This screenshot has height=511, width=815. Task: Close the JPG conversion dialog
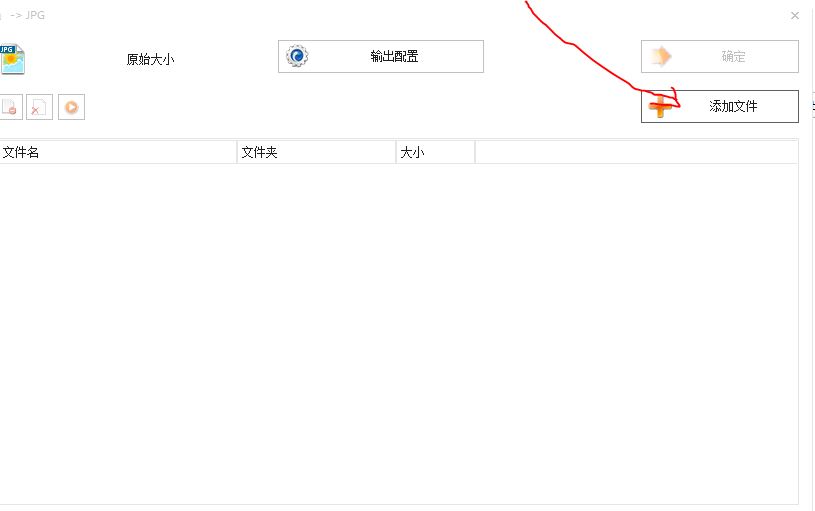coord(795,16)
